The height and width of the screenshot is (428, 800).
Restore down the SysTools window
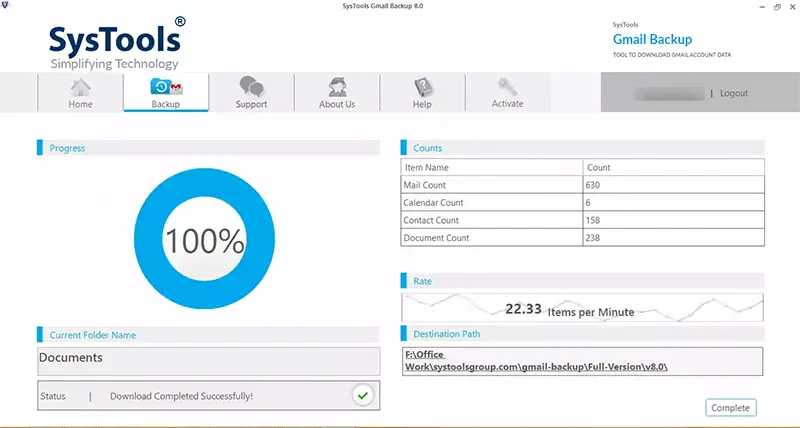[x=777, y=7]
